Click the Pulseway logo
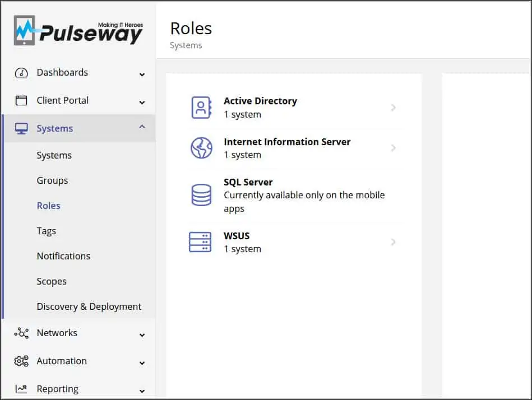The height and width of the screenshot is (400, 532). tap(78, 30)
